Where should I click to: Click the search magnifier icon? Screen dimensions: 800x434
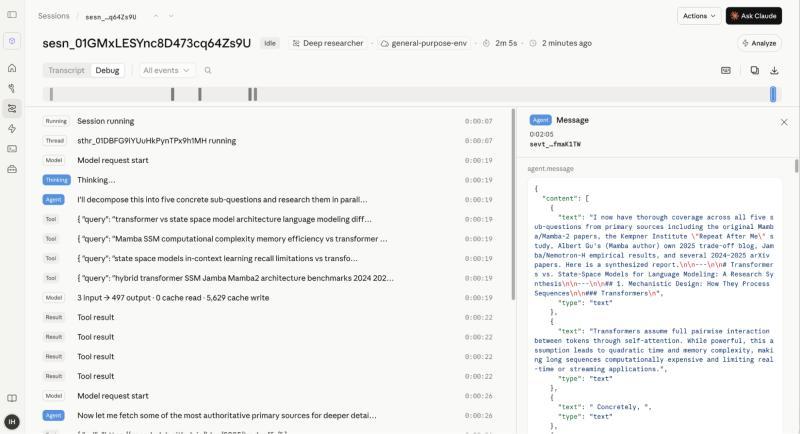[x=208, y=70]
